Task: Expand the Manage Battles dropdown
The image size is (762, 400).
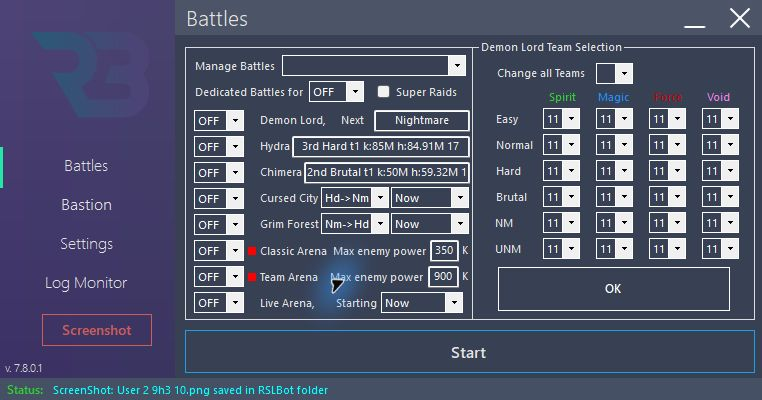Action: pyautogui.click(x=374, y=66)
